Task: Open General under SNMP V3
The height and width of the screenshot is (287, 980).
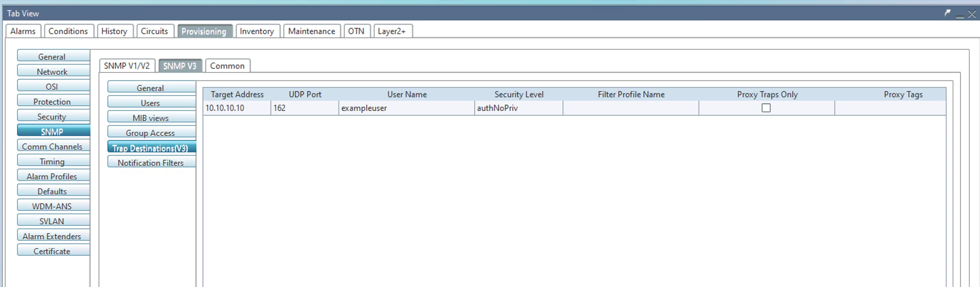Action: pyautogui.click(x=152, y=87)
